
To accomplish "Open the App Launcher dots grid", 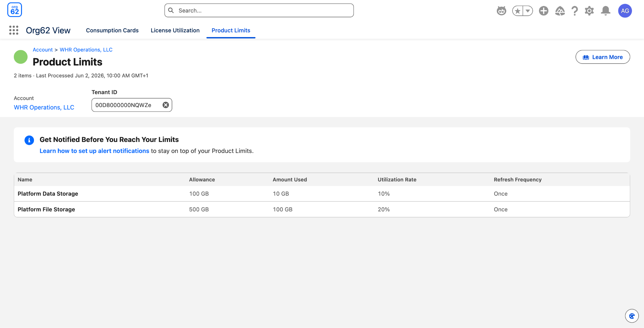I will coord(14,30).
